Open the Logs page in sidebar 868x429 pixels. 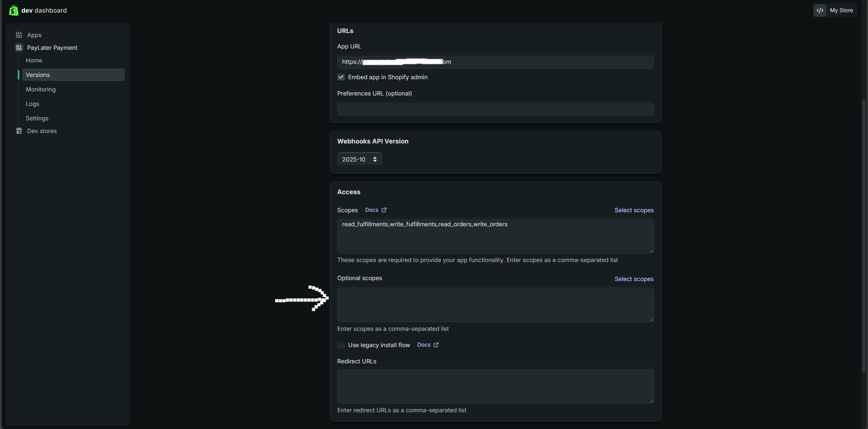[33, 104]
